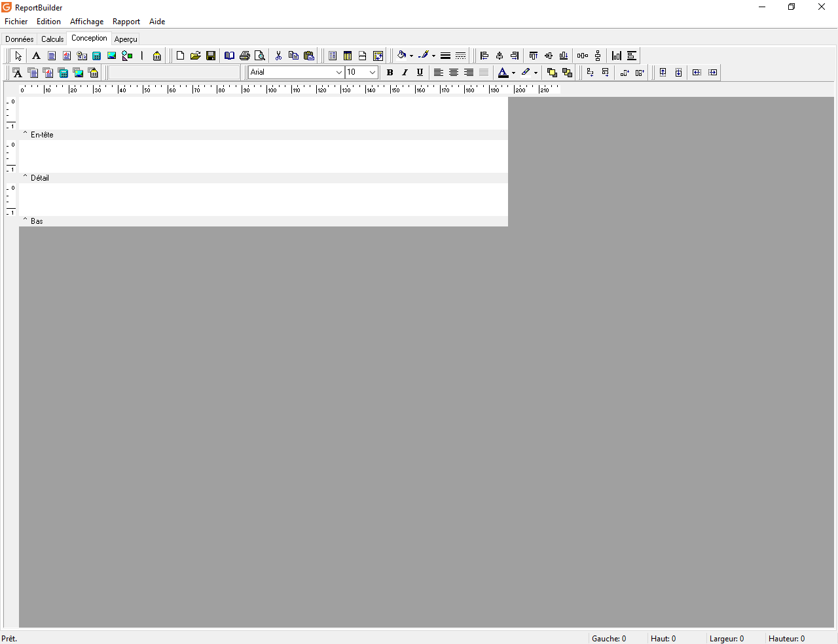Print the report with printer icon
This screenshot has height=644, width=838.
tap(244, 56)
